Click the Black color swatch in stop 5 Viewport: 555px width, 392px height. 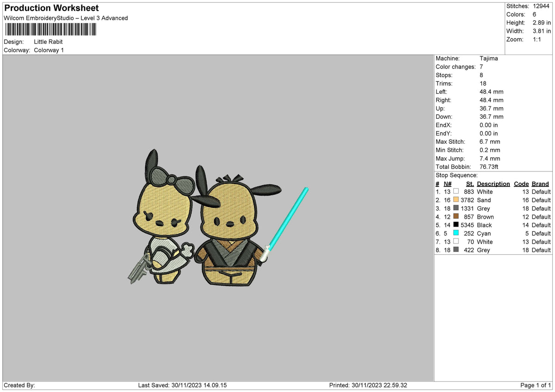click(x=456, y=225)
